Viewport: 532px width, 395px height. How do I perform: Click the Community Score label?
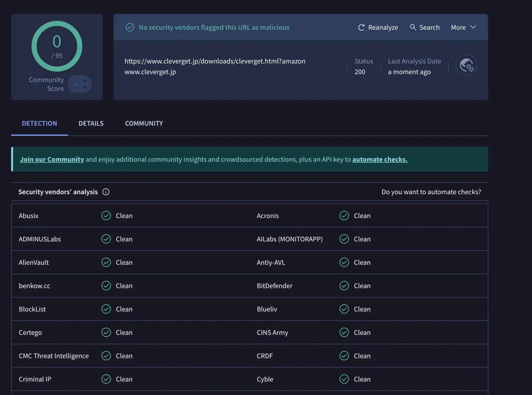(x=46, y=84)
